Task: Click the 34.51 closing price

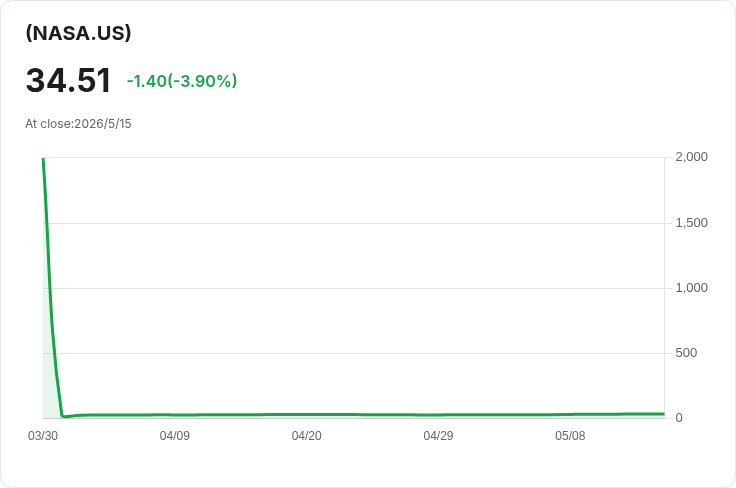Action: [69, 80]
